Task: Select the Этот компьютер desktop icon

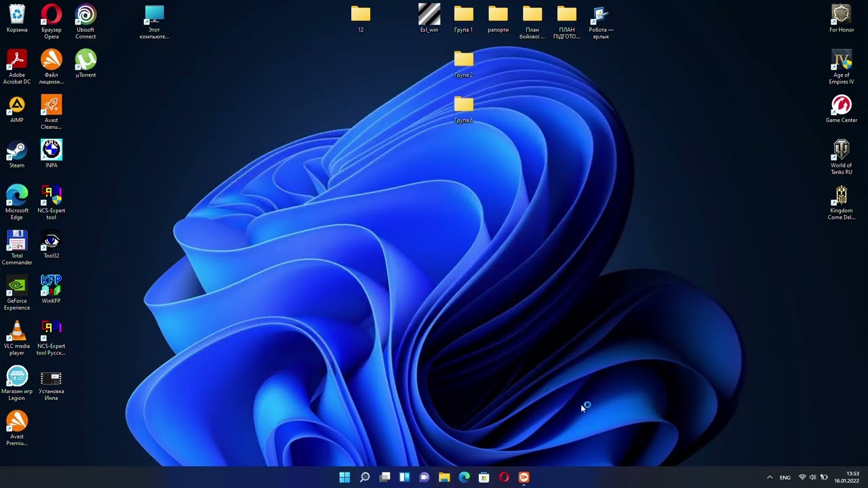Action: pyautogui.click(x=155, y=22)
